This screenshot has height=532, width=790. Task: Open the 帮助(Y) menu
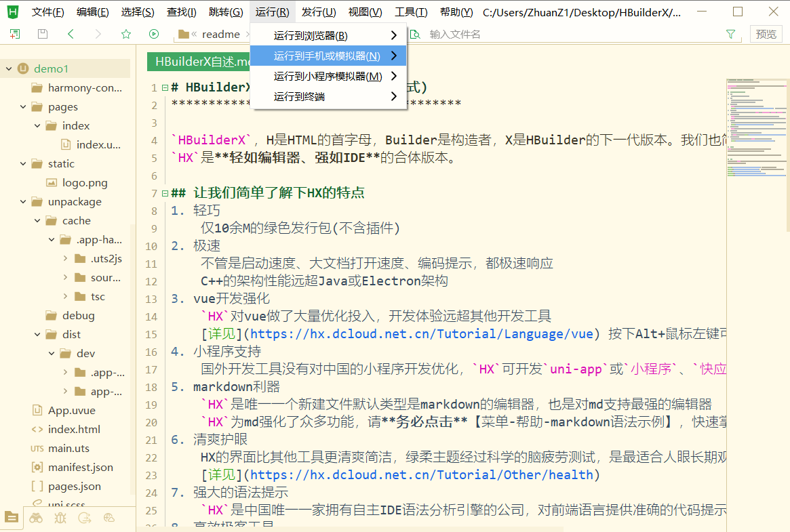(x=456, y=12)
